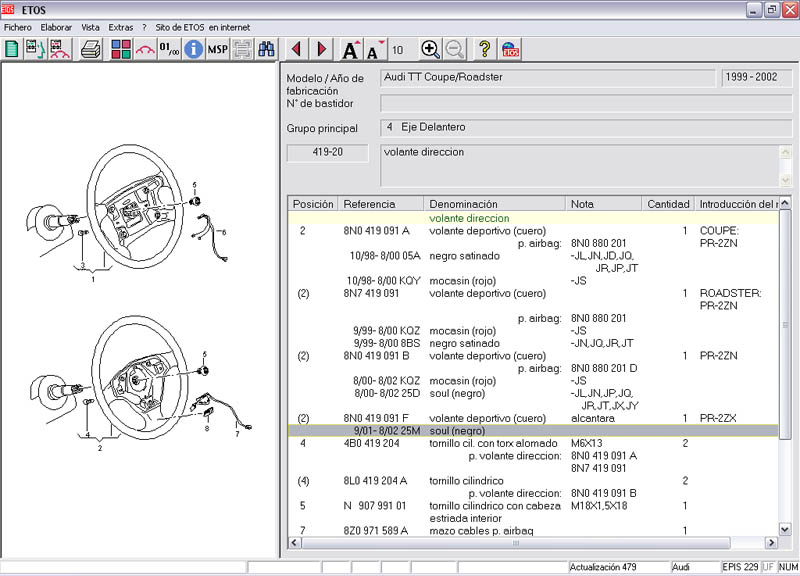Image resolution: width=800 pixels, height=576 pixels.
Task: Click the parts table vertical scrollbar thumb
Action: tap(785, 325)
